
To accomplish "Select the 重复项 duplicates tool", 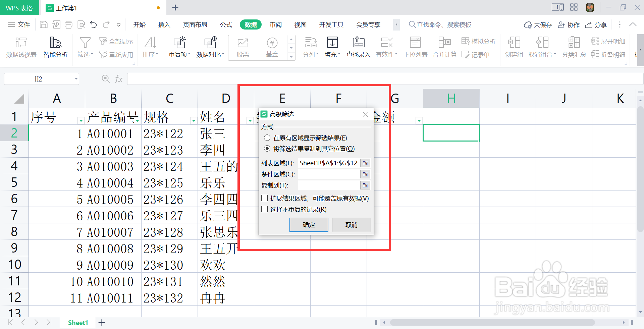I will (179, 47).
